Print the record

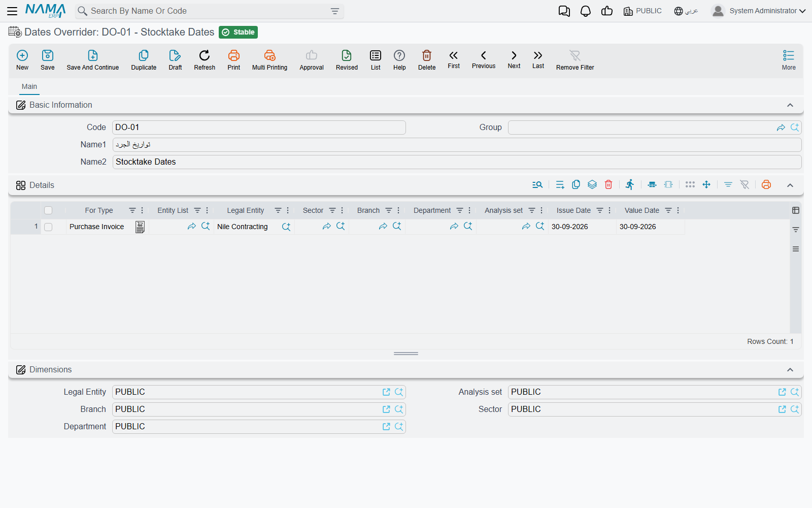point(234,60)
